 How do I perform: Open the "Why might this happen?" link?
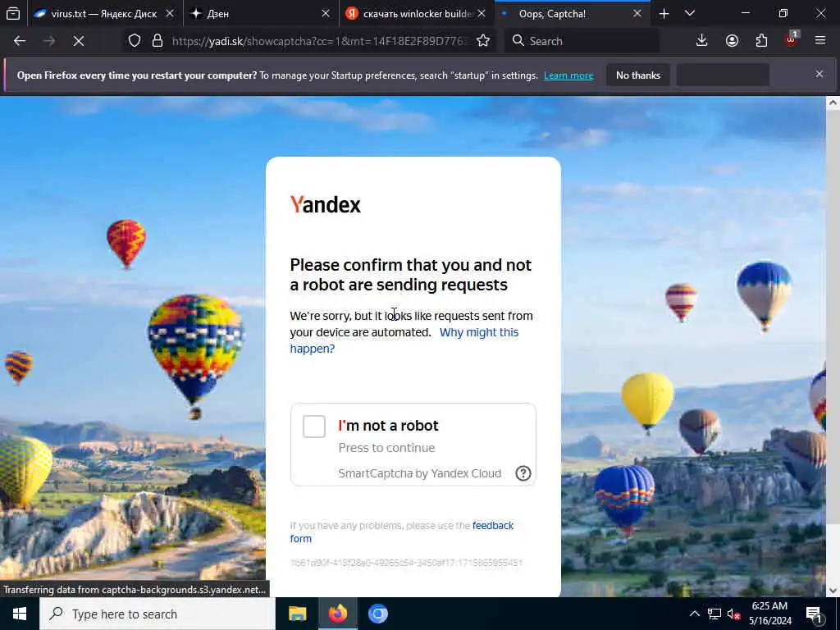(404, 340)
